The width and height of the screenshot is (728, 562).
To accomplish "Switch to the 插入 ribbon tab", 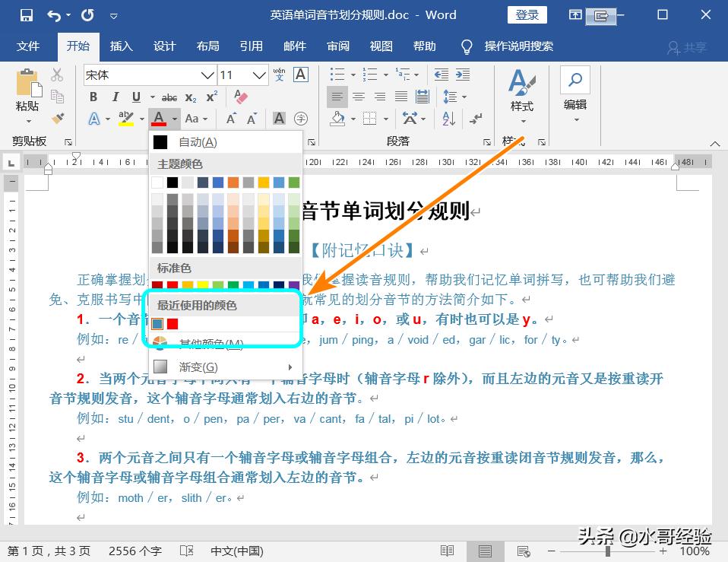I will (121, 46).
